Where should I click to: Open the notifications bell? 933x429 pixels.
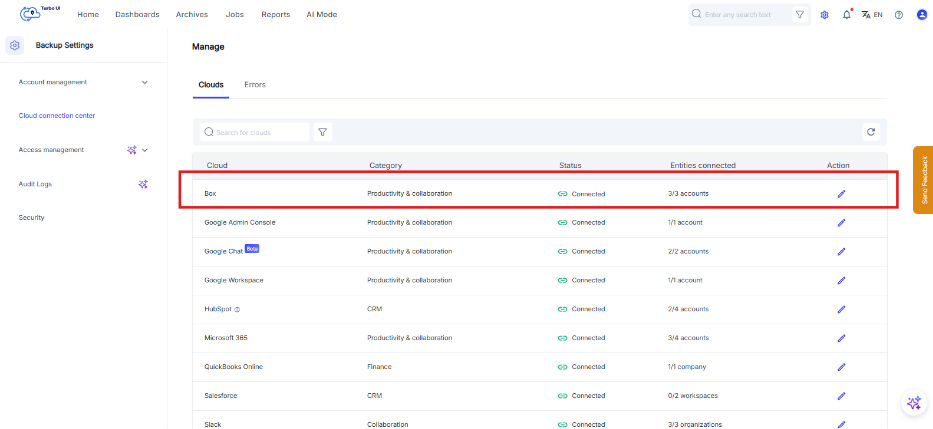(x=847, y=15)
